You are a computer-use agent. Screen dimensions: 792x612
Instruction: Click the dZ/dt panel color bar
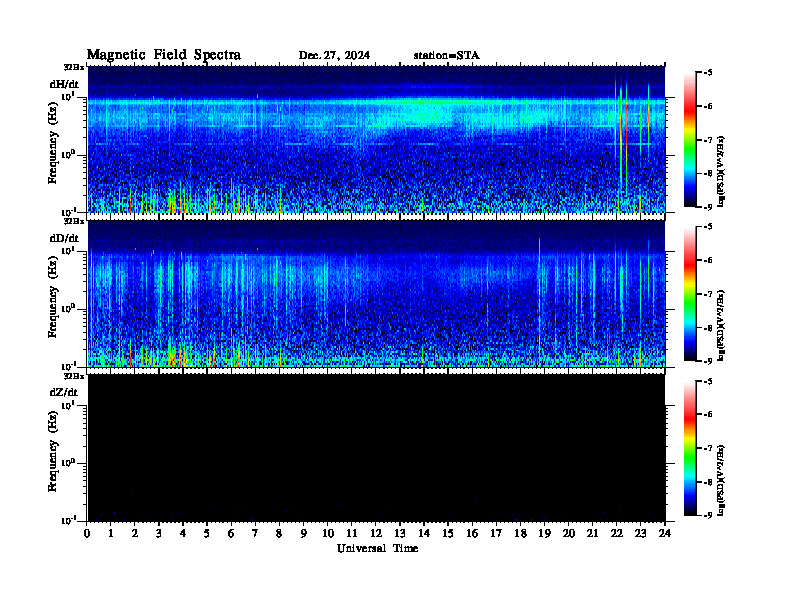tap(690, 448)
